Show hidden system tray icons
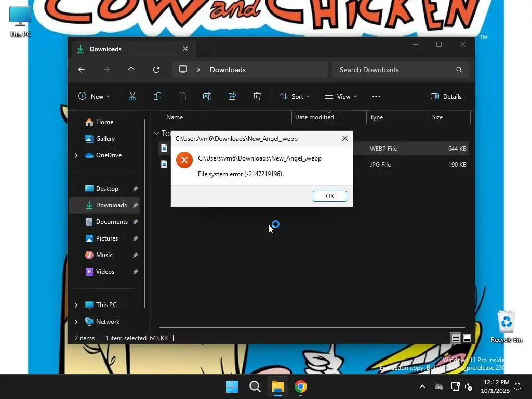532x399 pixels. point(422,387)
